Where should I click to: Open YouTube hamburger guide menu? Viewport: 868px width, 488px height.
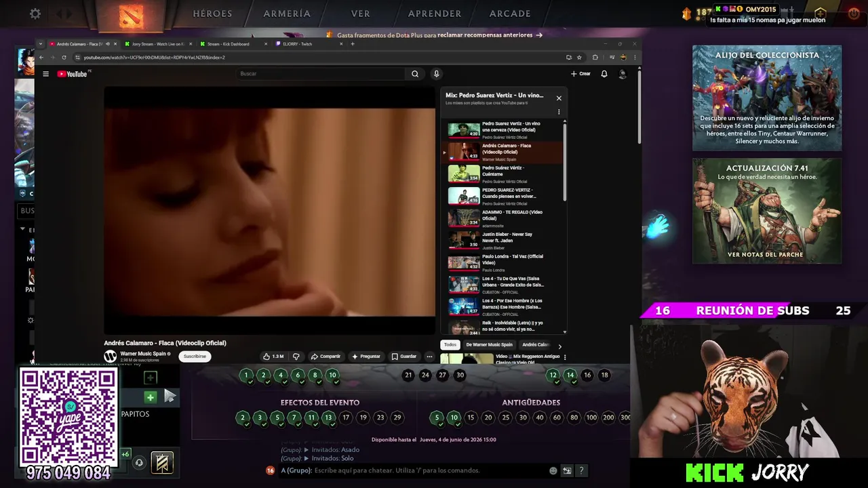45,74
